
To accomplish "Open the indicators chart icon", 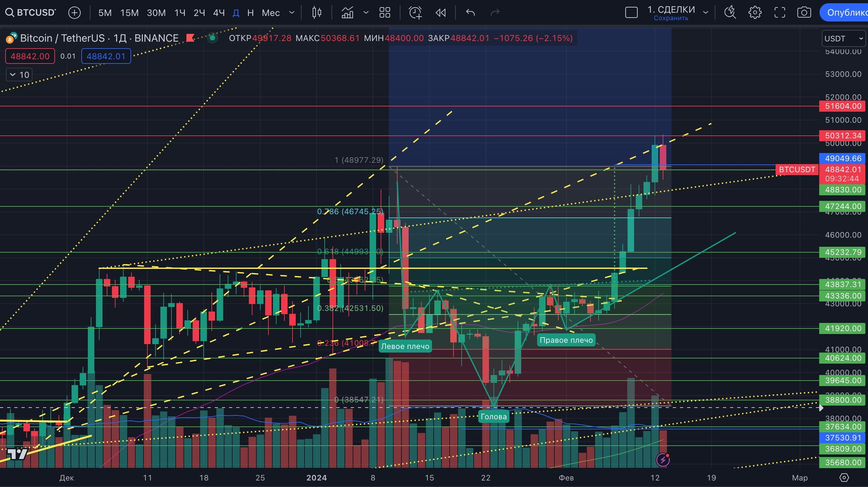I will coord(347,13).
